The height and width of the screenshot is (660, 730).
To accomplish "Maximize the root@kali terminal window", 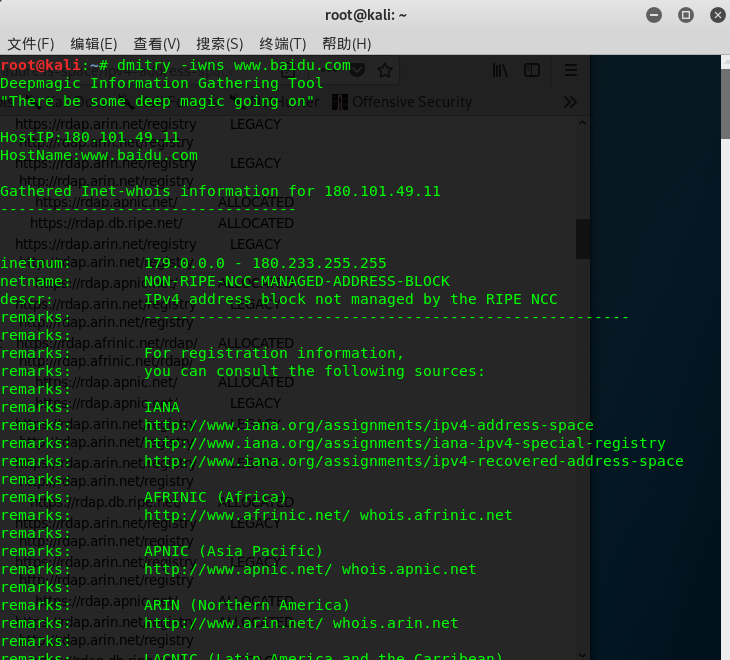I will [x=685, y=15].
